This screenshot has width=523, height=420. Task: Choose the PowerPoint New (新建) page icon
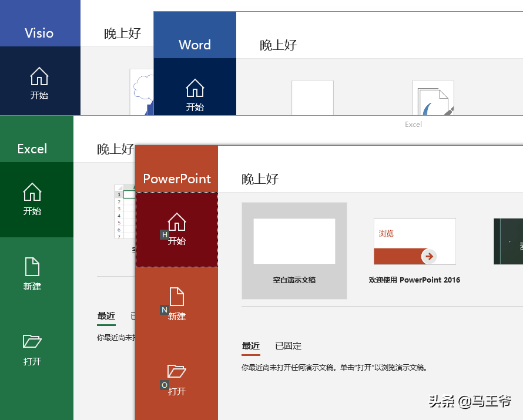(x=177, y=296)
